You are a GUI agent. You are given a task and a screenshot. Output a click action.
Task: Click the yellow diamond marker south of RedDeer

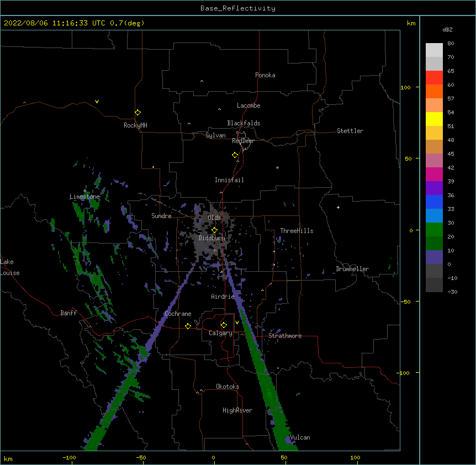[x=235, y=155]
